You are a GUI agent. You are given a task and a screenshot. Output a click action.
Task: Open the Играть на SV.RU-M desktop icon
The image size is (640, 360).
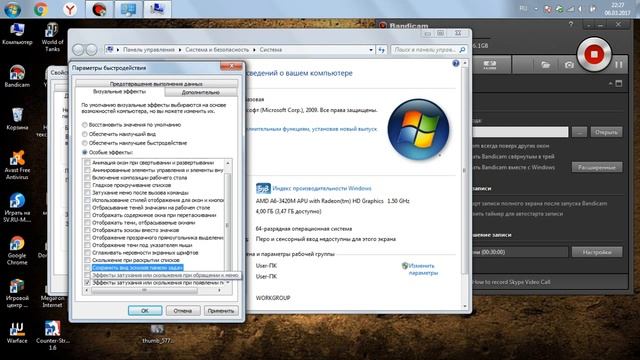(x=17, y=207)
